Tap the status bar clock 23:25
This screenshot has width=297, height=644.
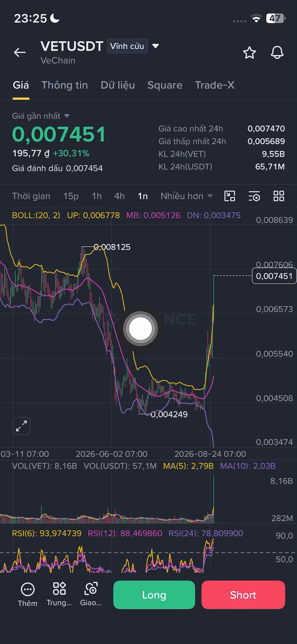[31, 18]
